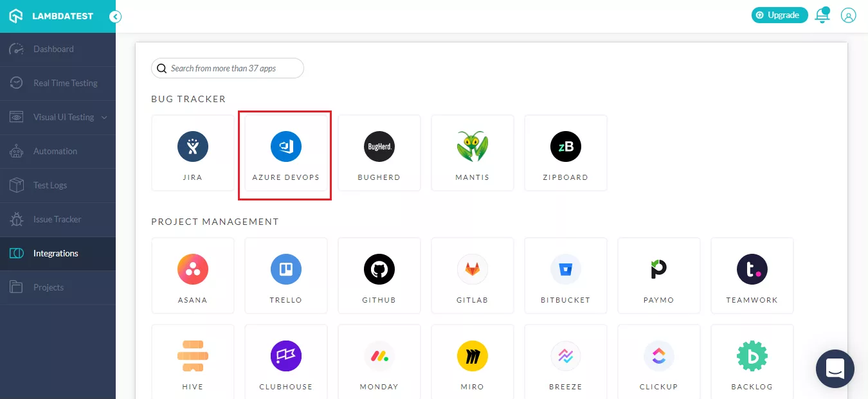Collapse the left navigation sidebar
The height and width of the screenshot is (399, 868).
point(115,17)
